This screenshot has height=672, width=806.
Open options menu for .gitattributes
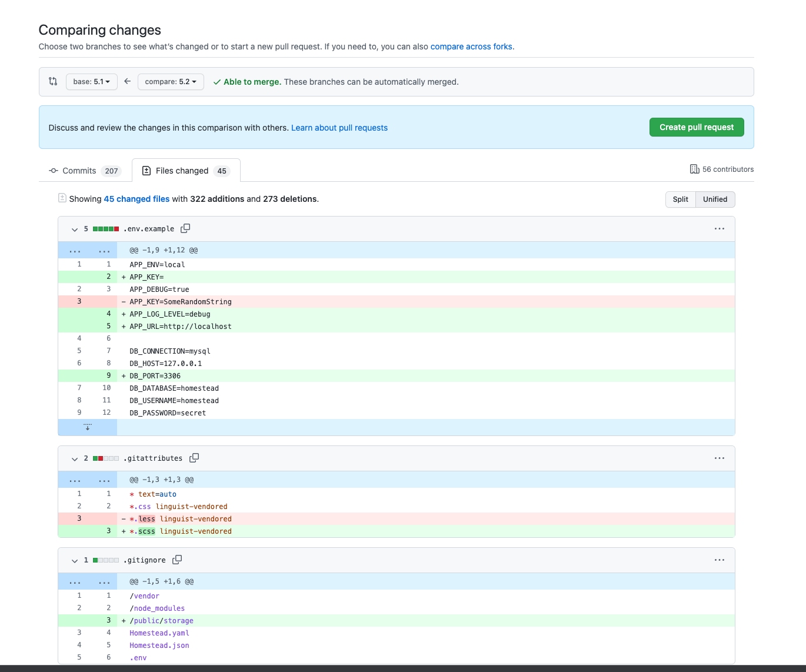720,458
